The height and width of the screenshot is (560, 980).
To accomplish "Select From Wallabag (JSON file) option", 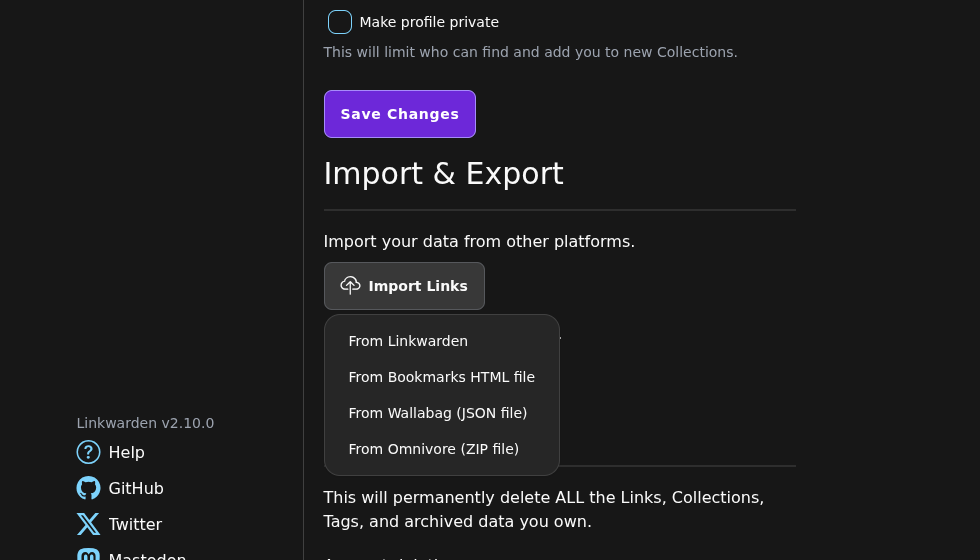I will pyautogui.click(x=441, y=413).
